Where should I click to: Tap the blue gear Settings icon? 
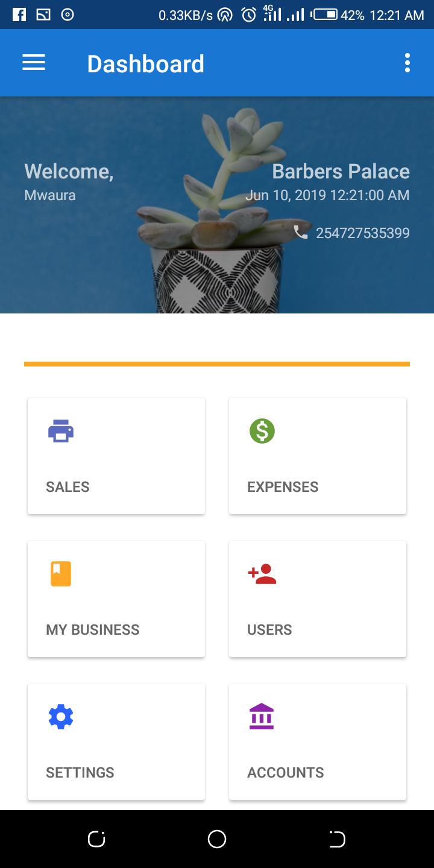tap(61, 717)
